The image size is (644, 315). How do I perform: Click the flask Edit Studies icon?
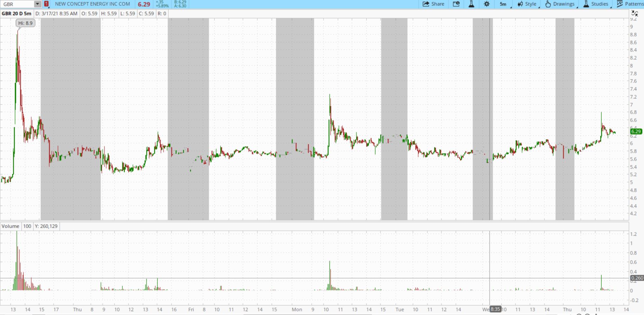(472, 4)
